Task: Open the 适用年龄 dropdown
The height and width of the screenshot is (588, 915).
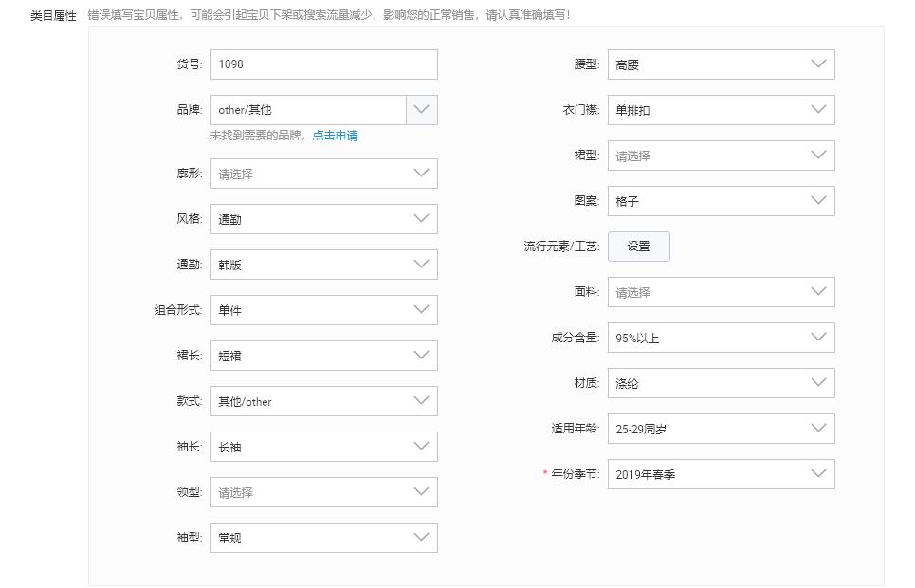Action: click(721, 428)
